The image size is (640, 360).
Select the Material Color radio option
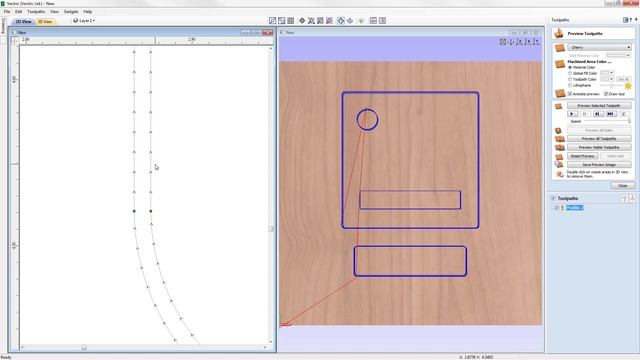point(570,67)
